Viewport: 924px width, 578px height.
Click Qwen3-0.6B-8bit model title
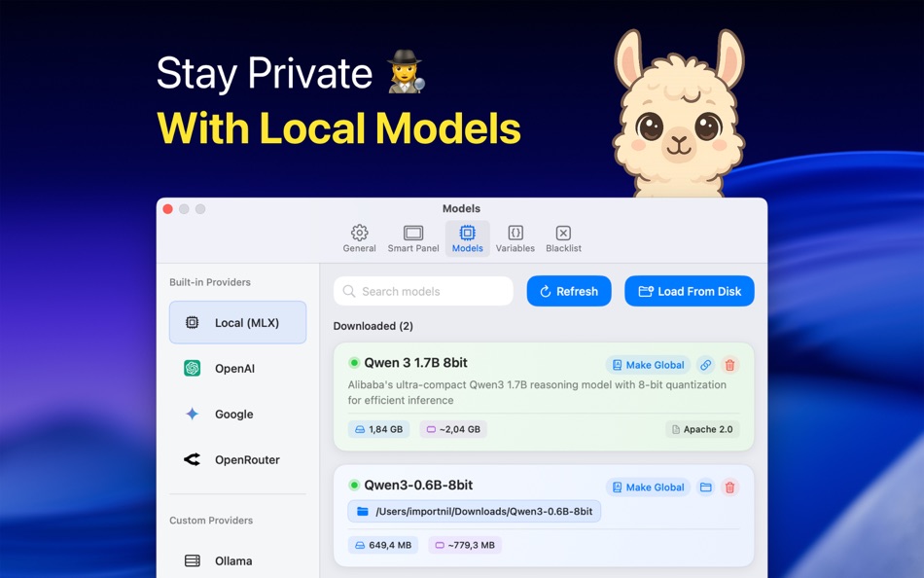pos(418,485)
